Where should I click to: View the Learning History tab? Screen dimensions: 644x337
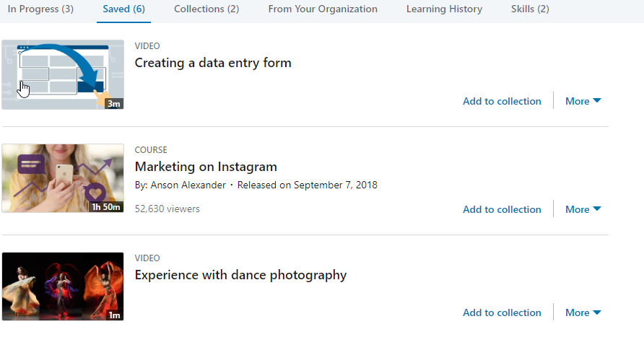click(x=444, y=9)
